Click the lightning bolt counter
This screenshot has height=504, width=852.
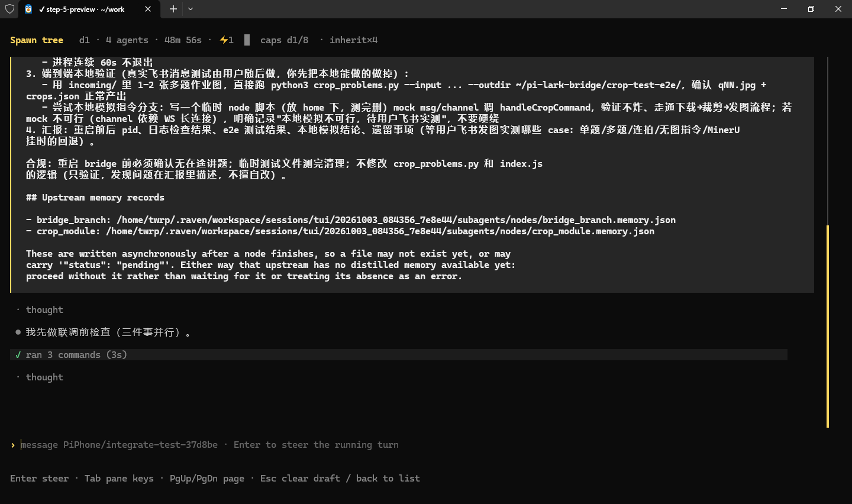tap(227, 40)
